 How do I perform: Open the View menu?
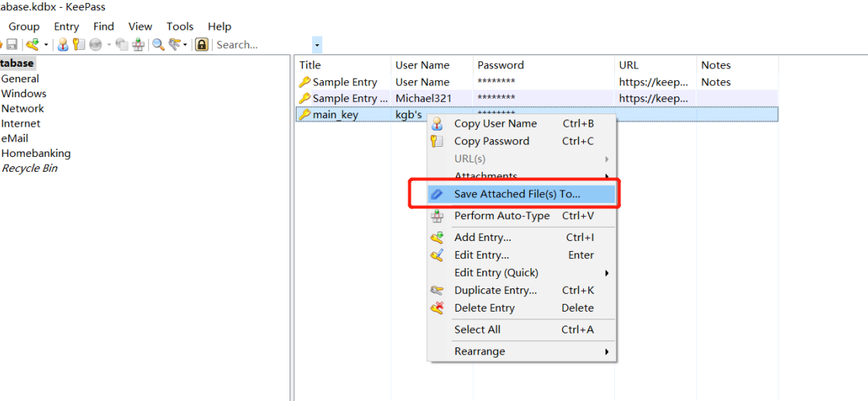tap(140, 26)
